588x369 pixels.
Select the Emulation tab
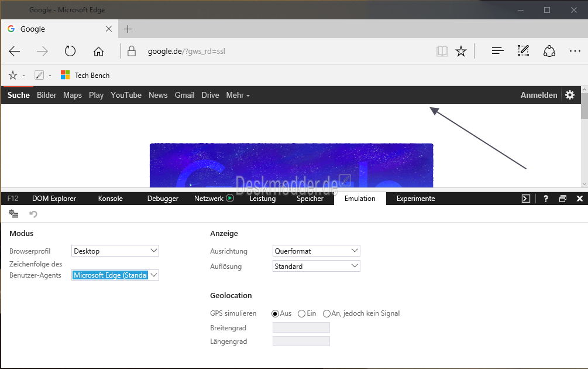[360, 199]
